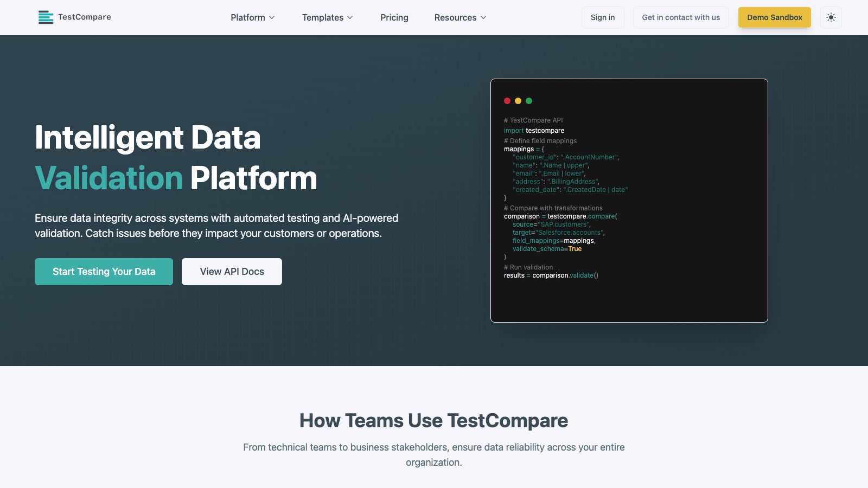Select the sun icon next to Demo Sandbox

click(x=831, y=17)
